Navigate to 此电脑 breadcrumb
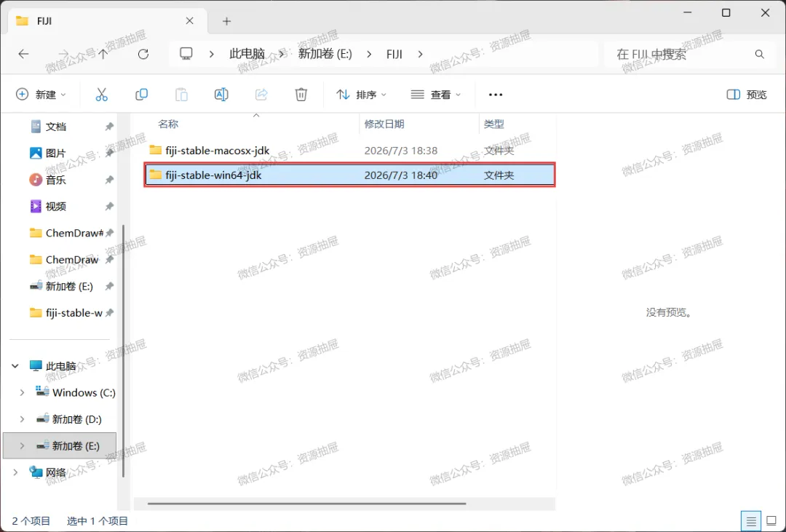Screen dimensions: 786x532 tap(247, 54)
